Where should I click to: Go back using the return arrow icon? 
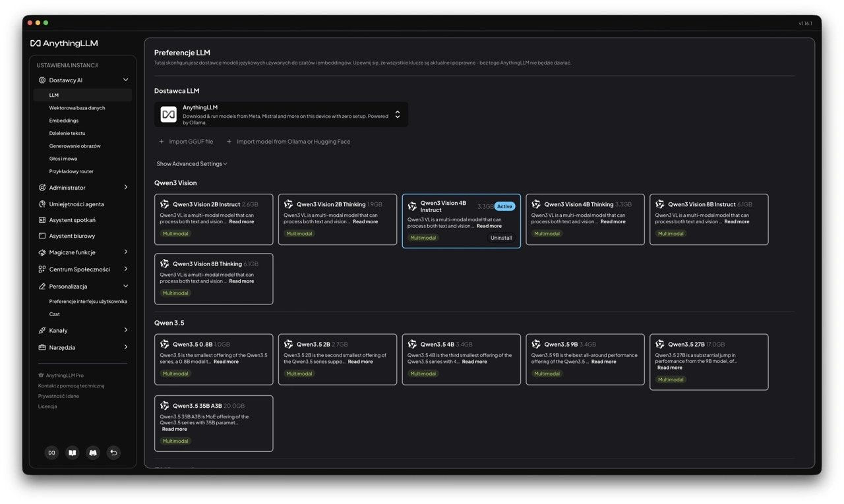click(113, 453)
